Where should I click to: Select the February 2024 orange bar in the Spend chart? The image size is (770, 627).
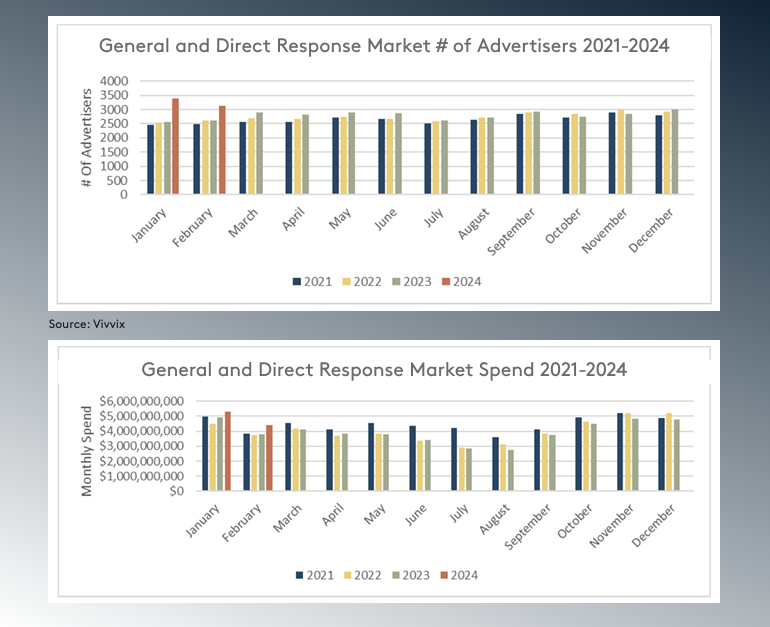coord(269,458)
